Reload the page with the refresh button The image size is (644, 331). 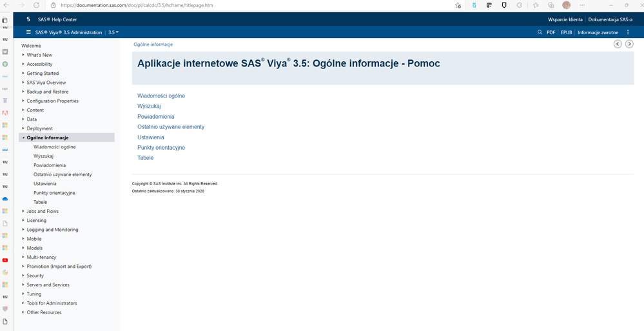(x=36, y=5)
